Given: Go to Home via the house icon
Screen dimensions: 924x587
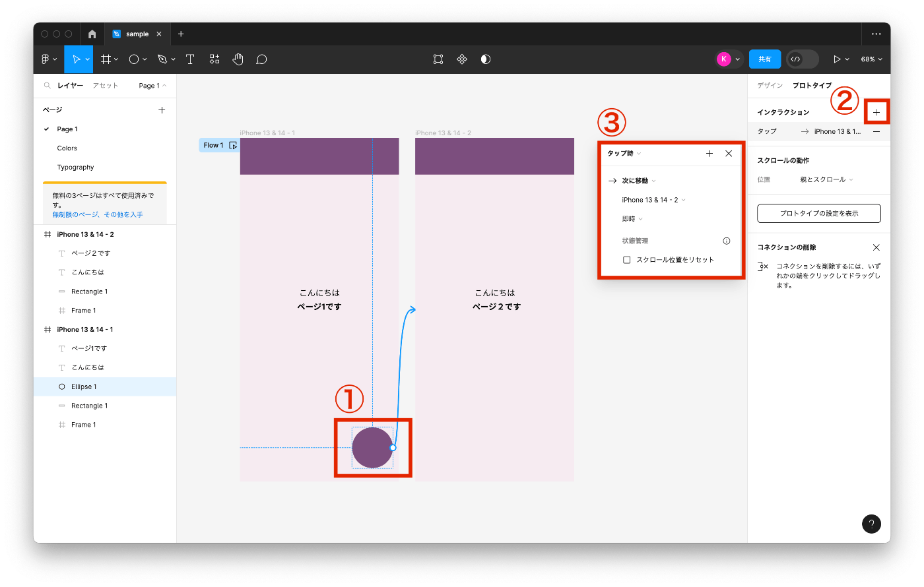Looking at the screenshot, I should pyautogui.click(x=92, y=34).
